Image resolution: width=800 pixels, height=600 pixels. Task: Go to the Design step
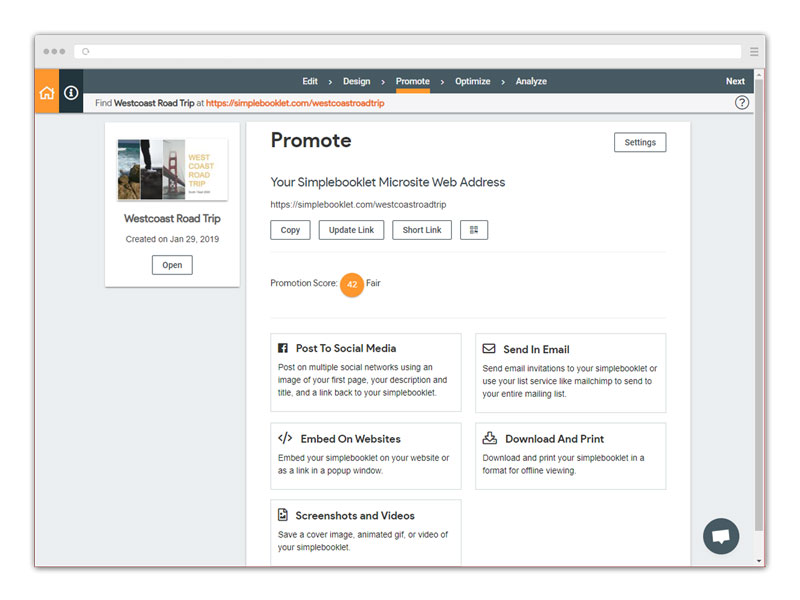click(x=356, y=81)
